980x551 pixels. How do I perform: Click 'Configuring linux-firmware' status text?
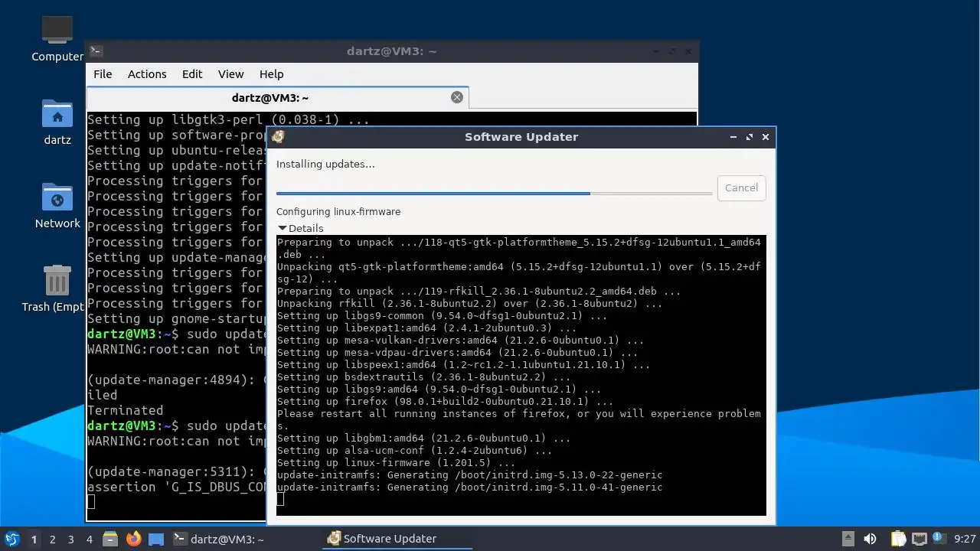[x=338, y=211]
